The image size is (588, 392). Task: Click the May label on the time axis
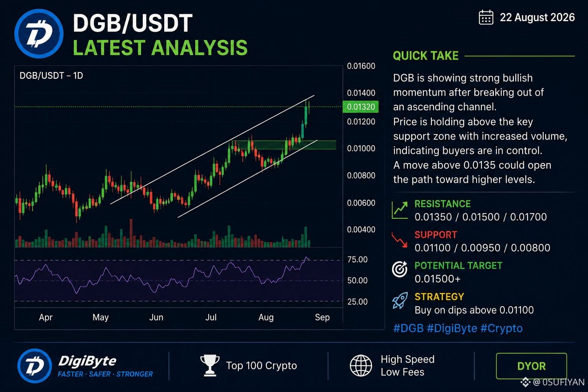[x=101, y=317]
